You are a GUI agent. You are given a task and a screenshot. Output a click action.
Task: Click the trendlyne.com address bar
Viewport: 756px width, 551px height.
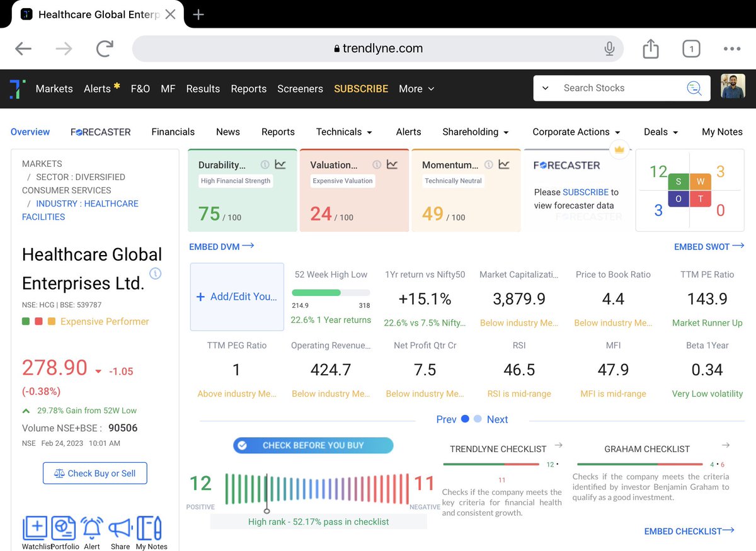(x=378, y=48)
